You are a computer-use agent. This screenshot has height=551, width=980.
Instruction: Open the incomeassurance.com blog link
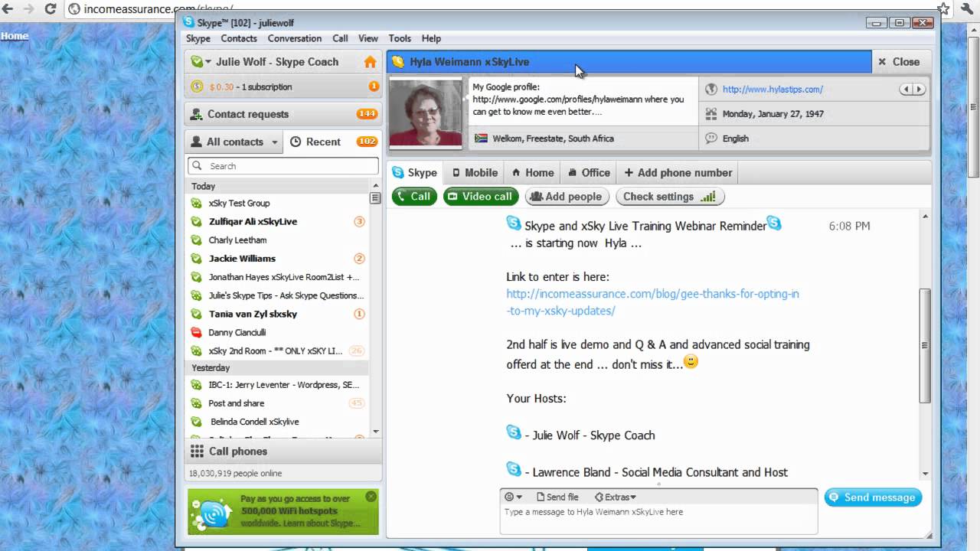pyautogui.click(x=652, y=302)
